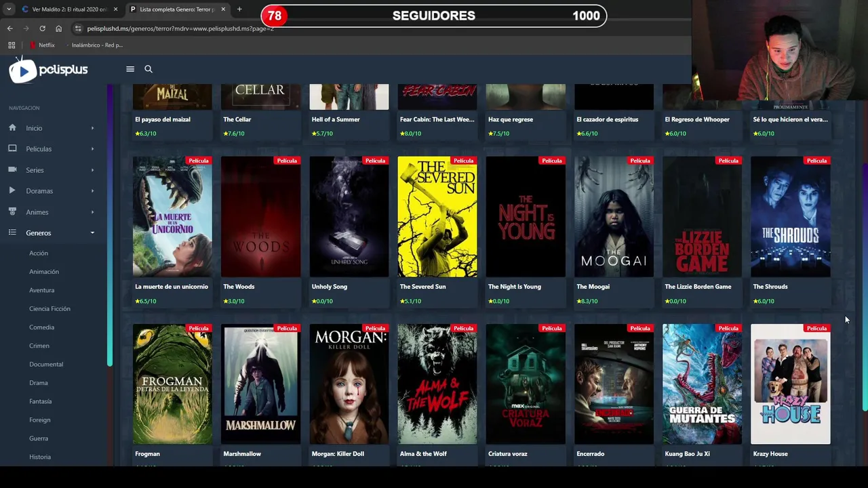Open the site search magnifier icon
This screenshot has height=488, width=868.
pyautogui.click(x=149, y=69)
